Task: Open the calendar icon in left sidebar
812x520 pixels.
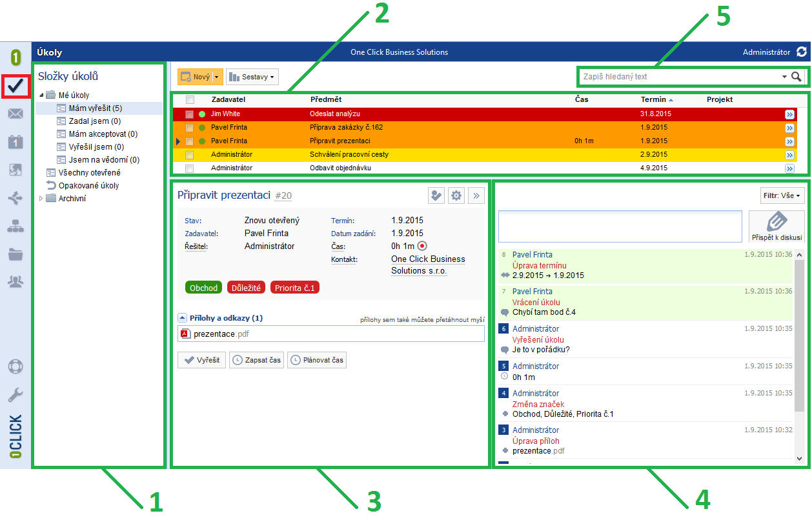Action: pyautogui.click(x=15, y=142)
